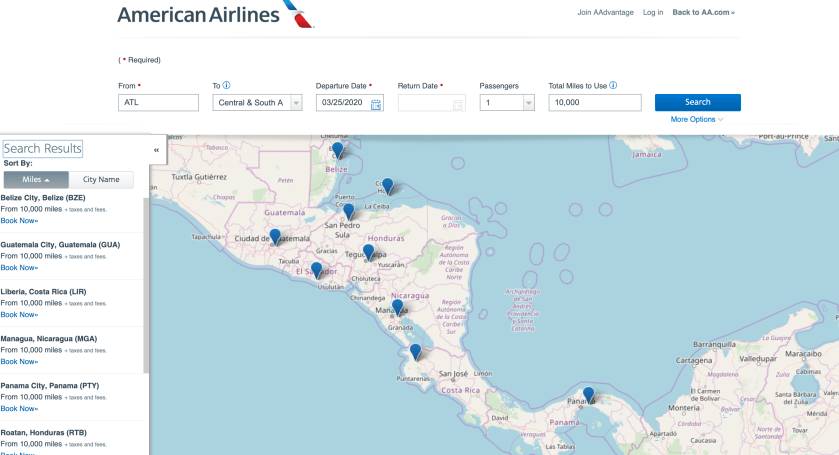
Task: Click the map pin near Panama City
Action: pos(588,394)
